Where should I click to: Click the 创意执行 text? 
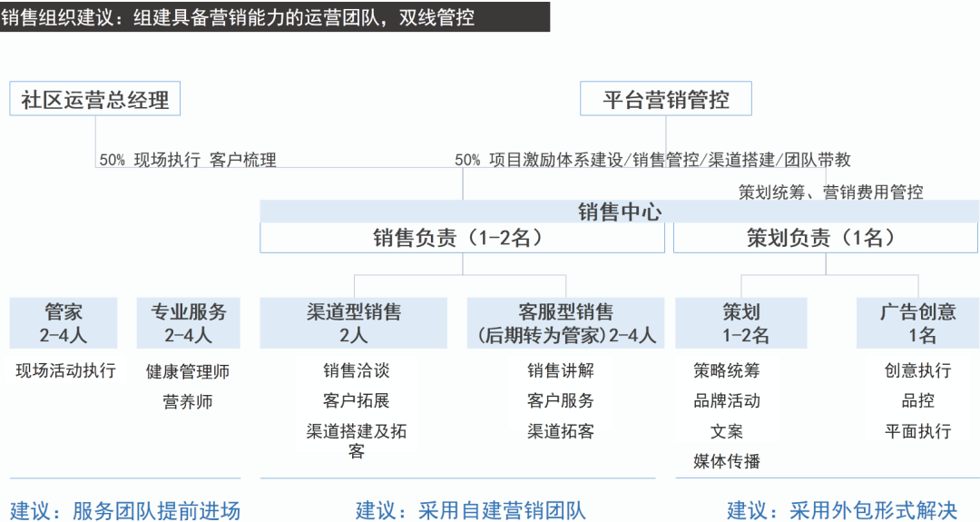[917, 370]
